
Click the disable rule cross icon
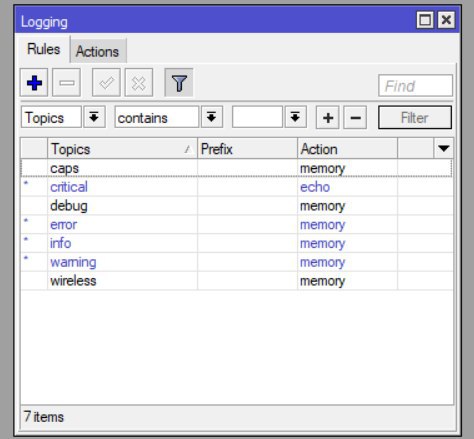click(139, 83)
